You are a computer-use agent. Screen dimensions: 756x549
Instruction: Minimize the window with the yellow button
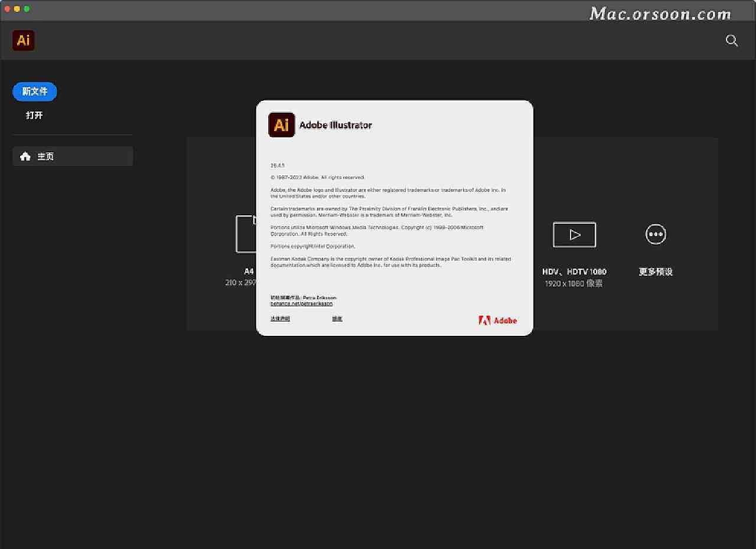(17, 9)
